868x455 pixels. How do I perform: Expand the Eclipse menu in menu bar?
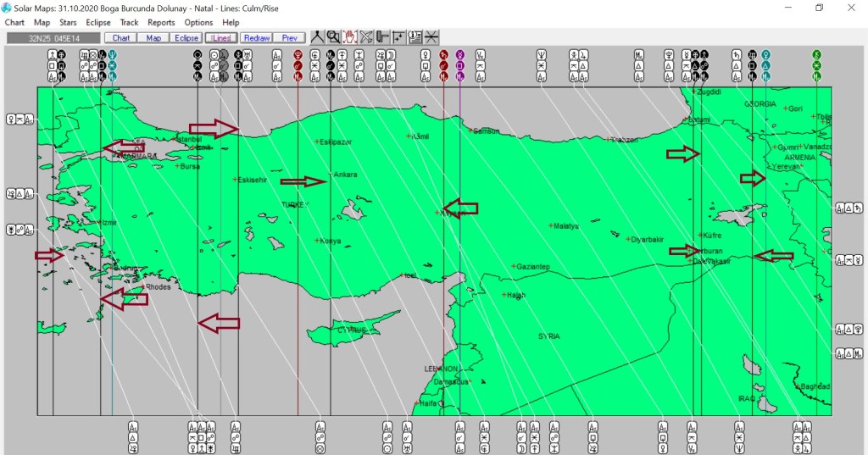click(98, 22)
